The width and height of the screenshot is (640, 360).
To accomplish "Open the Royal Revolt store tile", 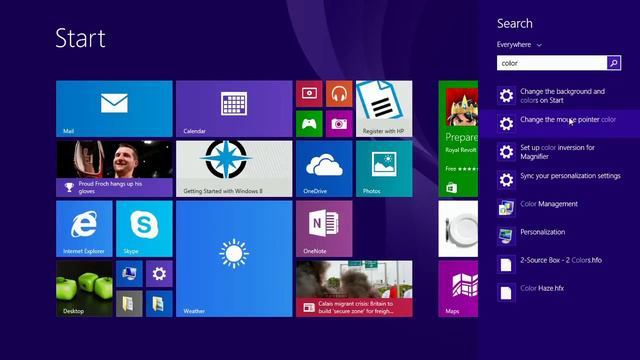I will coord(458,139).
